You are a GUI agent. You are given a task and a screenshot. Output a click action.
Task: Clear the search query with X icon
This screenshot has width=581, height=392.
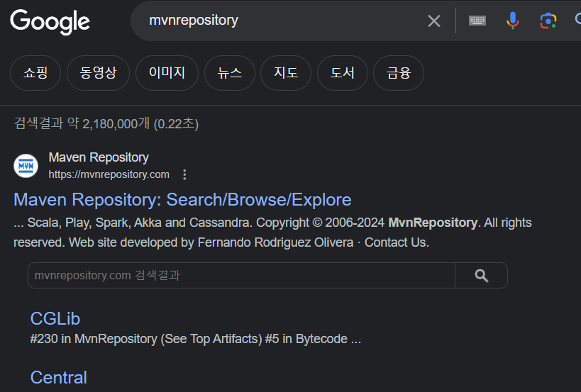[x=434, y=21]
